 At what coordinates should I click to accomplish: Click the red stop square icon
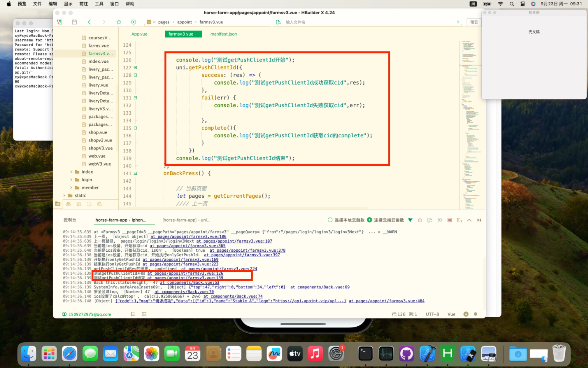pos(450,220)
